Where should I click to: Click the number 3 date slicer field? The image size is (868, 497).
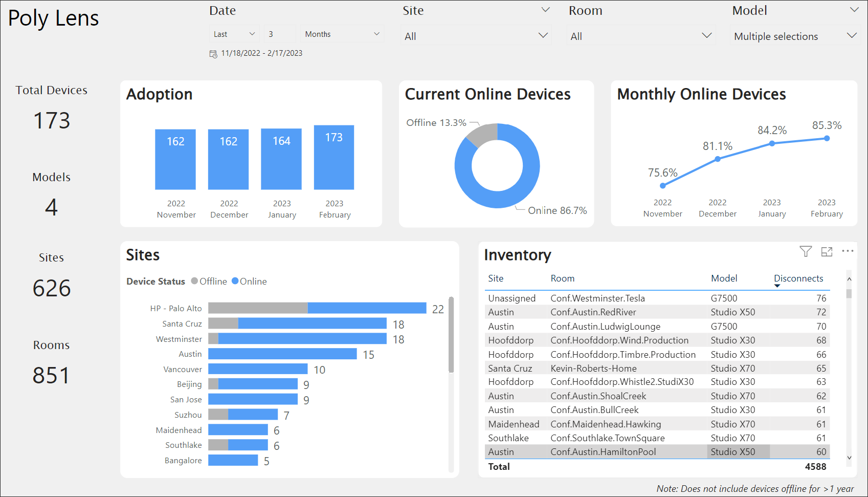pos(279,33)
